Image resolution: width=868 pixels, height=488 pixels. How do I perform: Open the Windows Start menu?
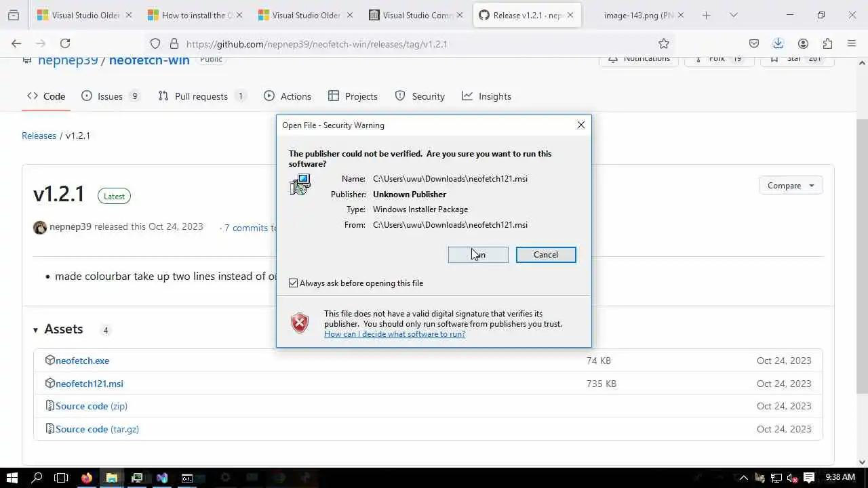pos(12,478)
